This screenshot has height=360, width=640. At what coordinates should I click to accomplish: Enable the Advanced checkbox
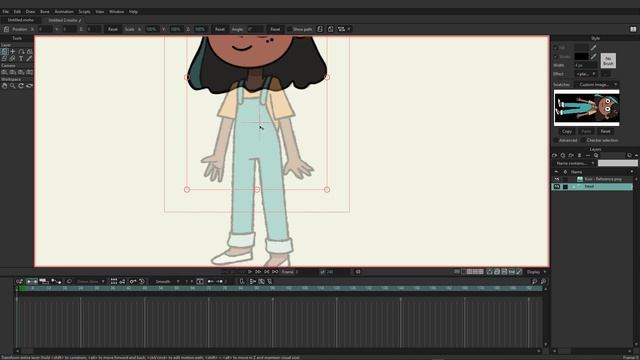[x=556, y=140]
